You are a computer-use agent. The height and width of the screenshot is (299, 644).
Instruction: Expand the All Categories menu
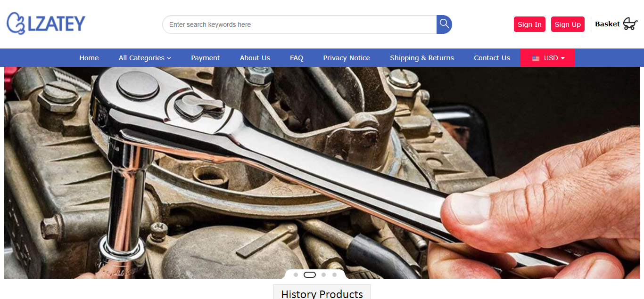pos(145,58)
